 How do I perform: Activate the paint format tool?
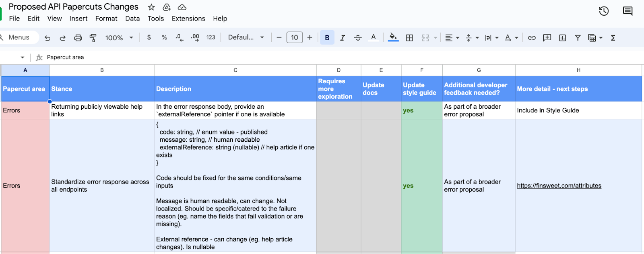[x=93, y=38]
